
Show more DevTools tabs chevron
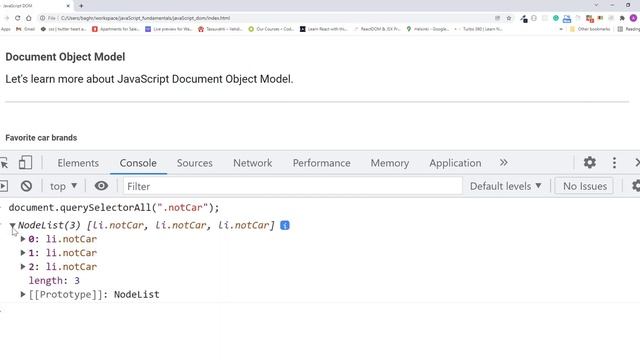tap(504, 162)
